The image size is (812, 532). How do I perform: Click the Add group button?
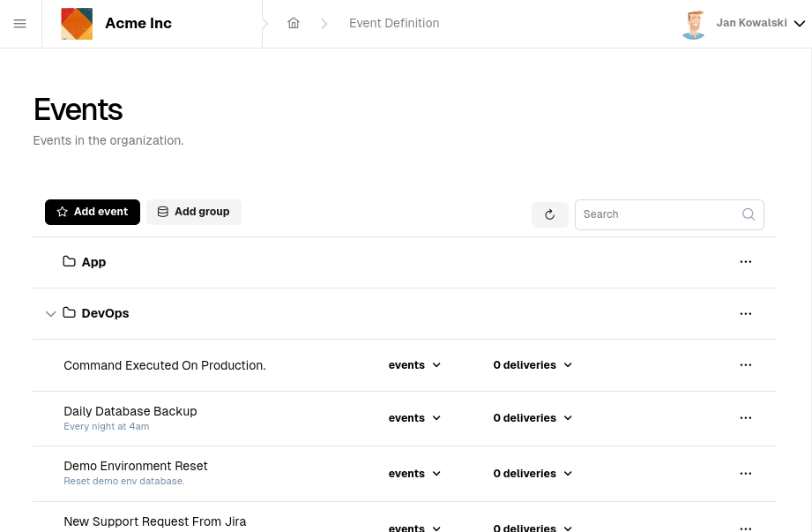(x=193, y=212)
